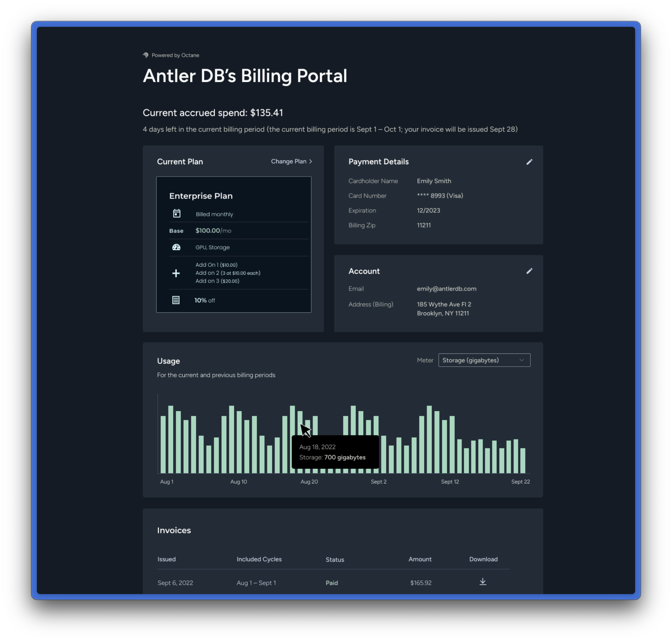This screenshot has height=641, width=672.
Task: Click the Aug 1 usage bar
Action: click(163, 444)
